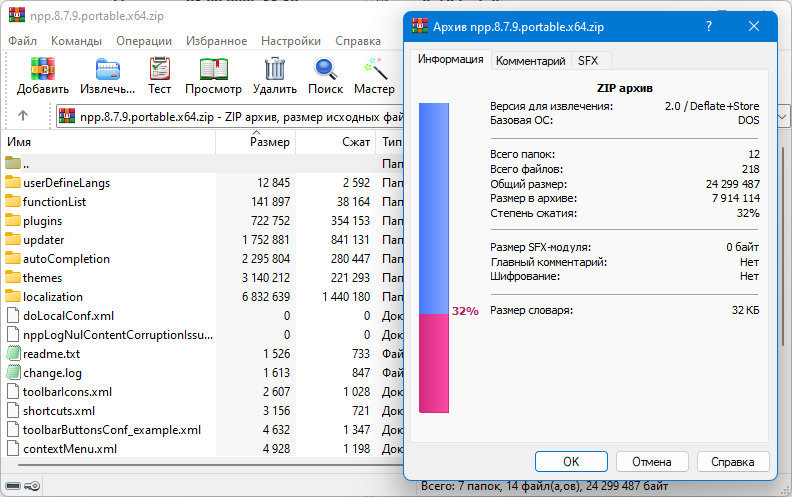Open the Поиск (Find) magnifier tool

(325, 69)
